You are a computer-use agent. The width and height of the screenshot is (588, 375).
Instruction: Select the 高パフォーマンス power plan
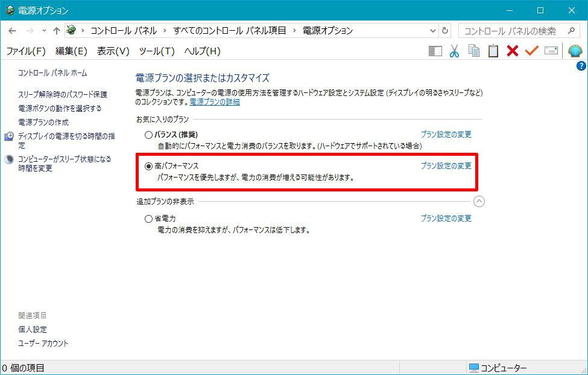tap(148, 166)
